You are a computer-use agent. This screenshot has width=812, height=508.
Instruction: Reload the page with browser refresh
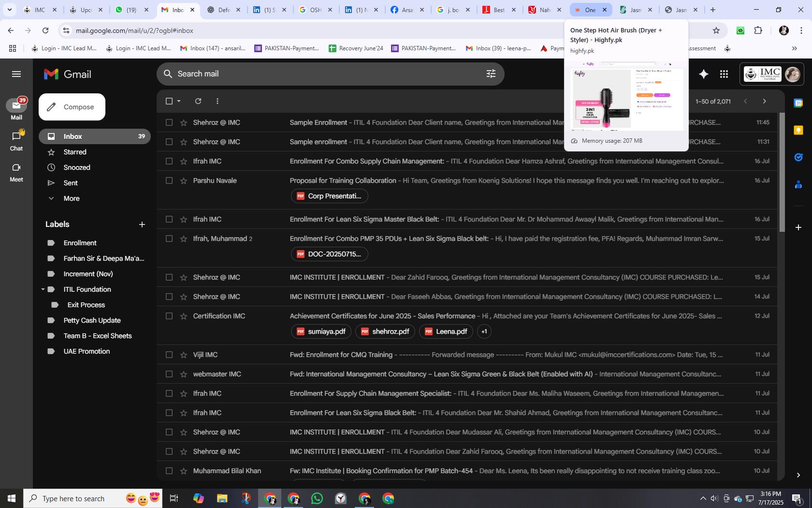tap(45, 30)
